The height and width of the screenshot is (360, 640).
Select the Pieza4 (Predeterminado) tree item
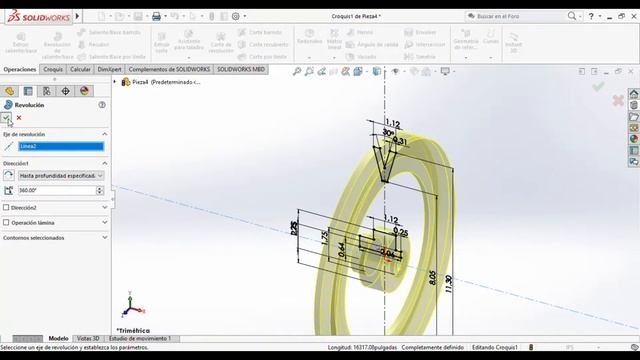[x=162, y=82]
